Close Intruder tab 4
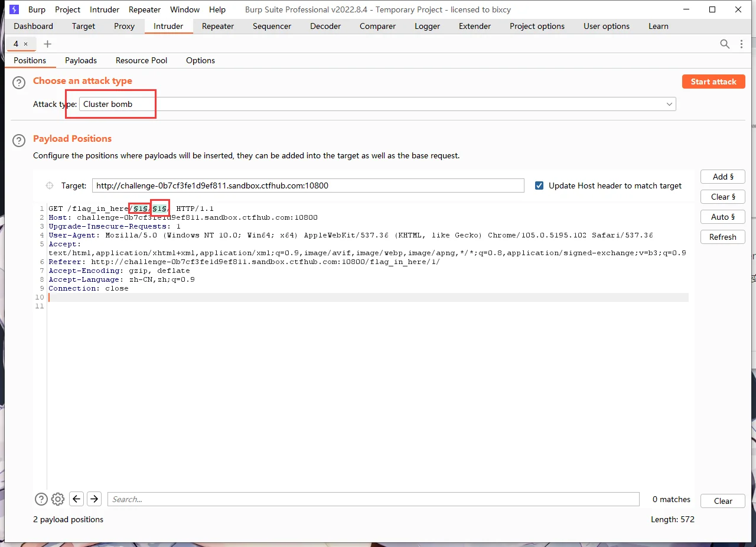The width and height of the screenshot is (756, 547). (25, 44)
